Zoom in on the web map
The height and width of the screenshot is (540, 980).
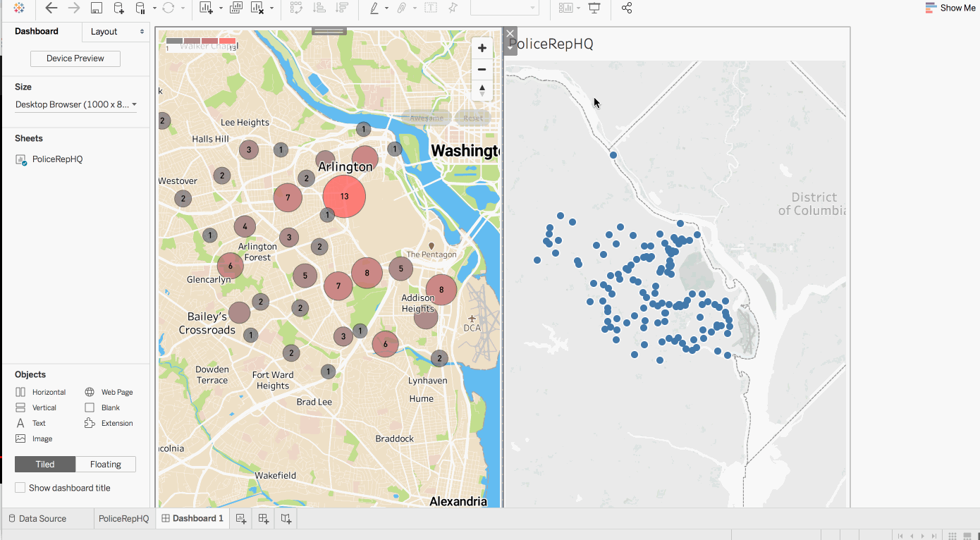tap(482, 48)
